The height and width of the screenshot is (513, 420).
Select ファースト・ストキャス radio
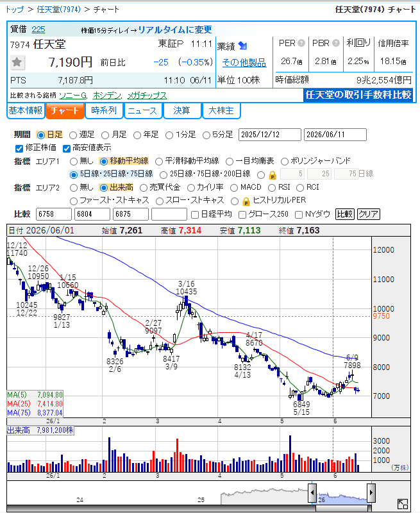pos(74,201)
